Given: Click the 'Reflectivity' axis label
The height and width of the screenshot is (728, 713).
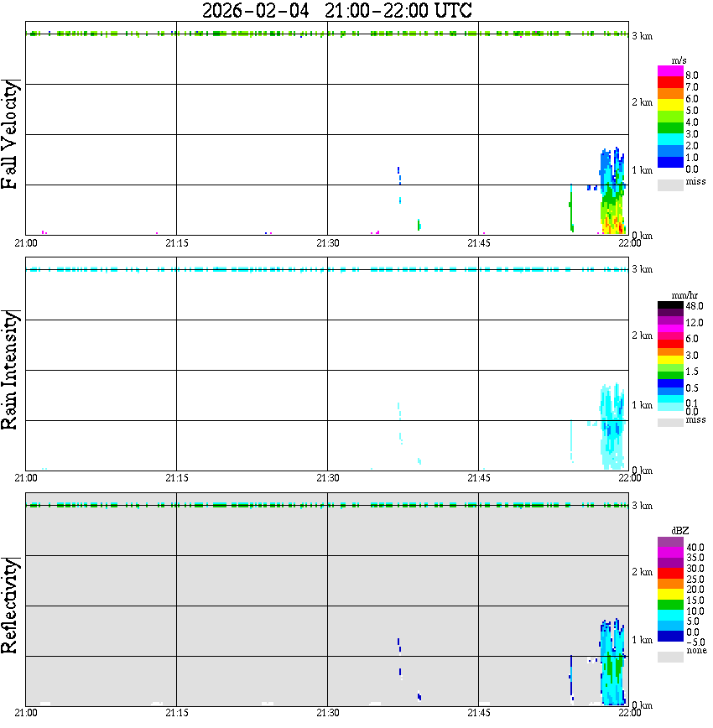Looking at the screenshot, I should coord(10,606).
